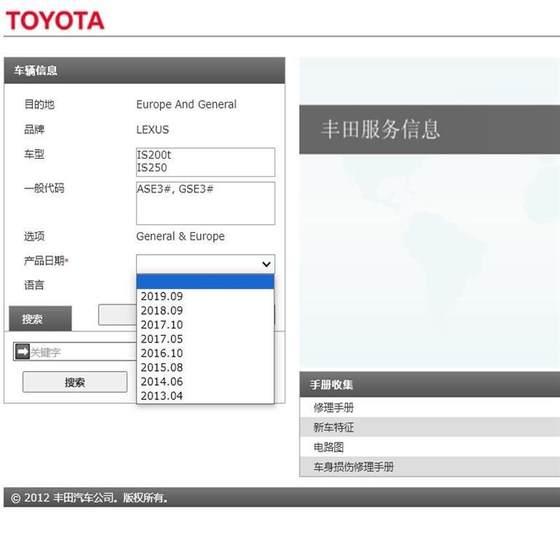This screenshot has width=560, height=560.
Task: Pick 2016.10 production date option
Action: click(x=205, y=353)
